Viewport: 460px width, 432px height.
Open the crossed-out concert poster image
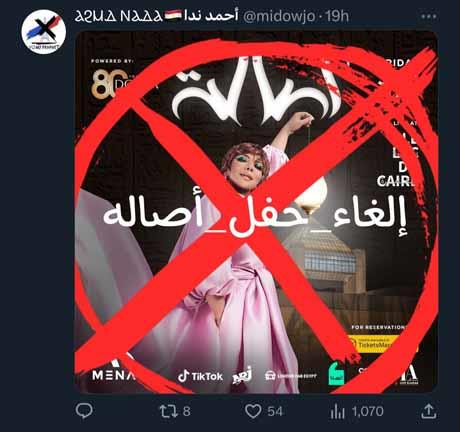(256, 212)
